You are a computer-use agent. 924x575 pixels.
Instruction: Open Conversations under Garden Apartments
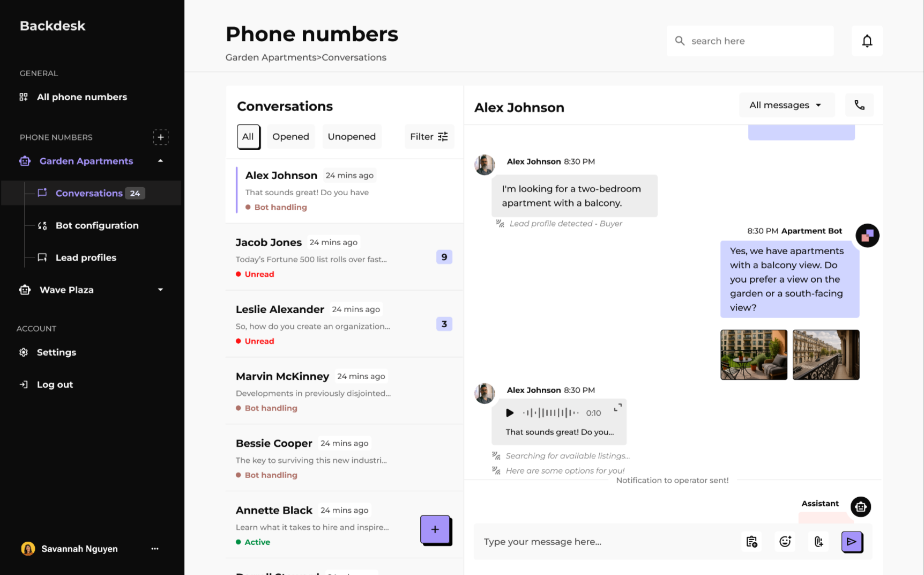91,193
